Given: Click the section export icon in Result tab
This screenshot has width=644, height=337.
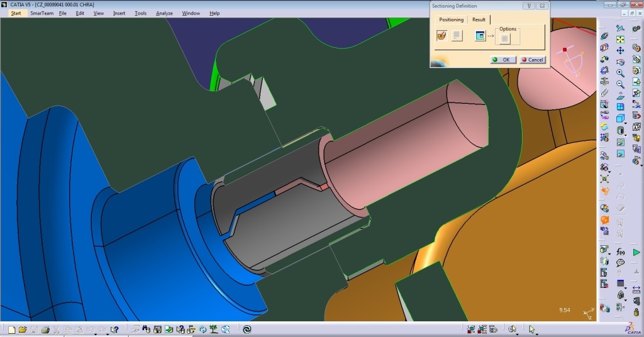Looking at the screenshot, I should click(x=442, y=36).
